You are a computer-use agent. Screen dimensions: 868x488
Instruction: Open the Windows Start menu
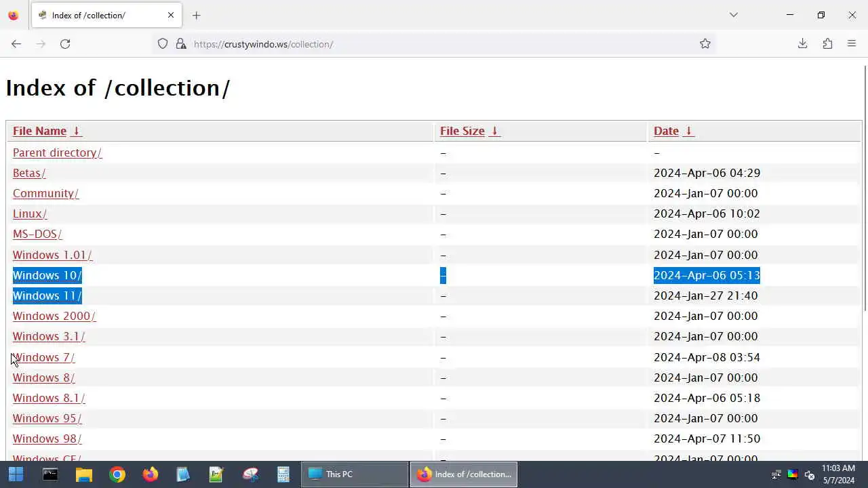pos(16,474)
